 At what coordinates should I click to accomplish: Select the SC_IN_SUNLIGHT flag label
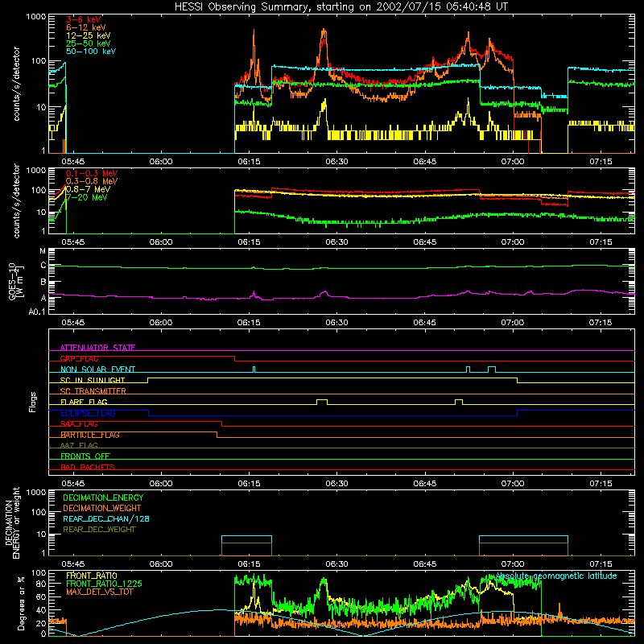click(93, 380)
